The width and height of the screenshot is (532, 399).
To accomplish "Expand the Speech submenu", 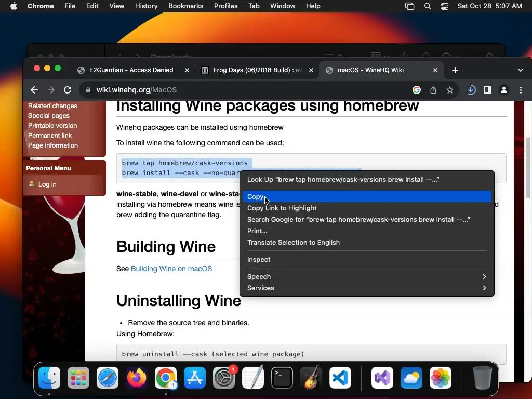I will (367, 276).
